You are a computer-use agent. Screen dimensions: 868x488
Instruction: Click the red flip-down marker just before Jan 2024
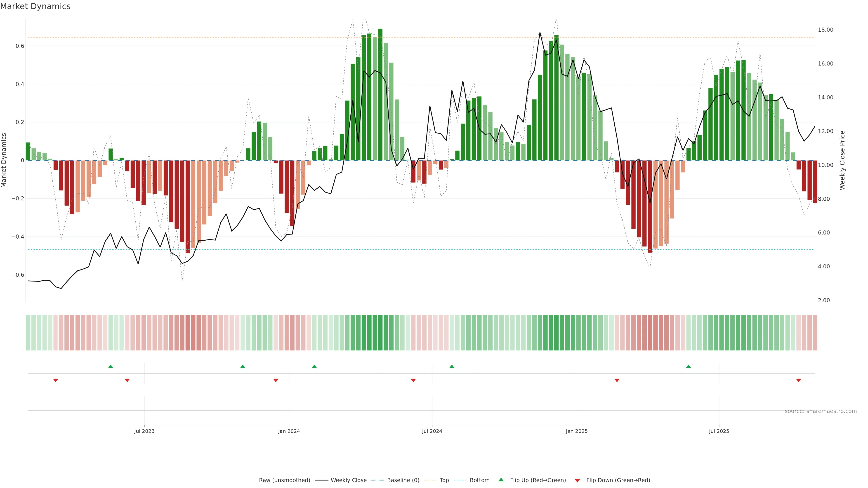point(276,380)
